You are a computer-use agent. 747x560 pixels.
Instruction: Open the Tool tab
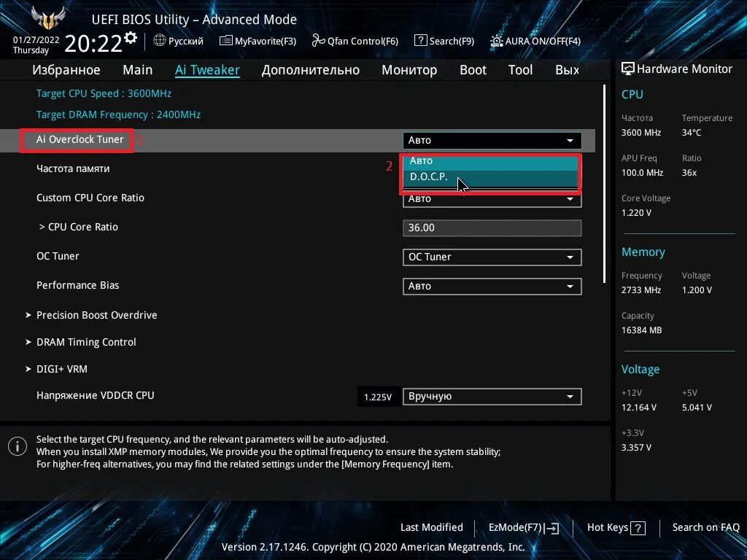coord(520,70)
